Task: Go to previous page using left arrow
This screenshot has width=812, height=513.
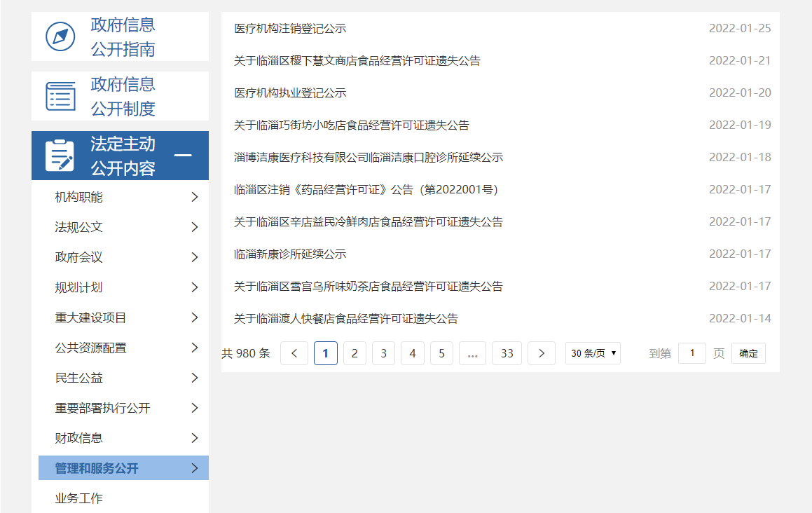Action: [x=294, y=353]
